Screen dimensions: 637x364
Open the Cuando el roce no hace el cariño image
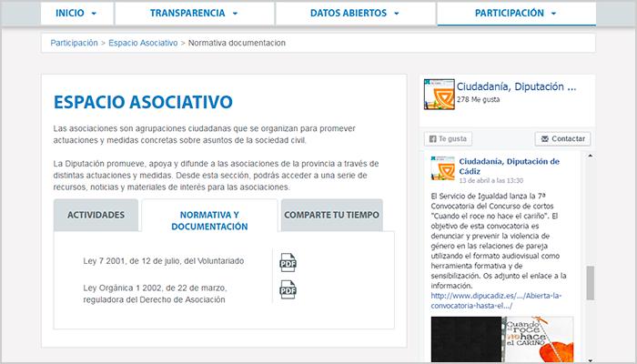pos(502,339)
